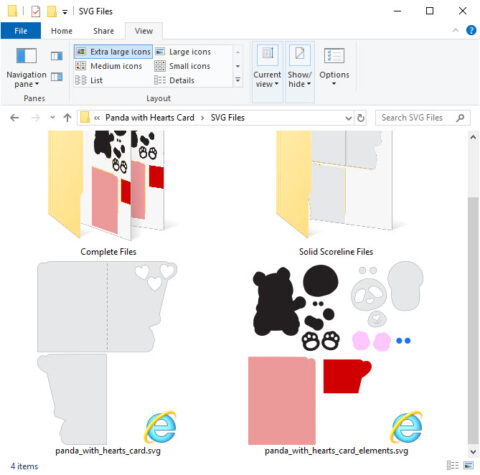This screenshot has height=475, width=480.
Task: Go back with the Back arrow
Action: click(14, 118)
